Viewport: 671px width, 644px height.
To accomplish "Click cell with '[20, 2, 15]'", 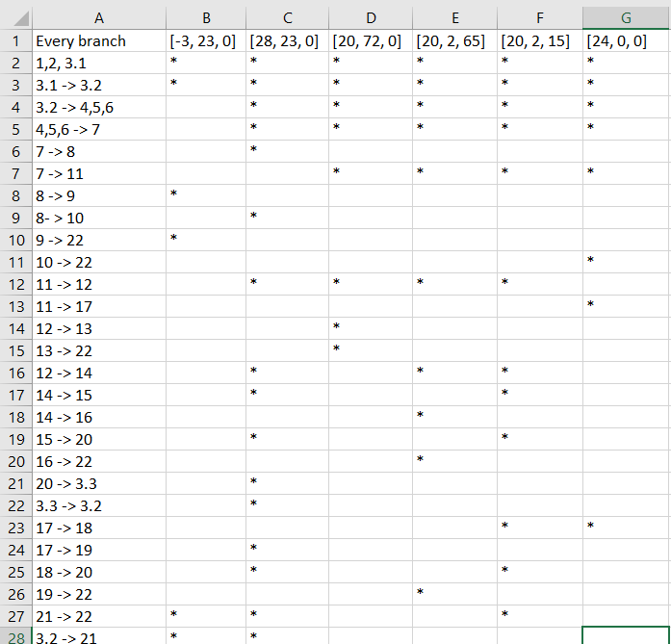I will (540, 41).
